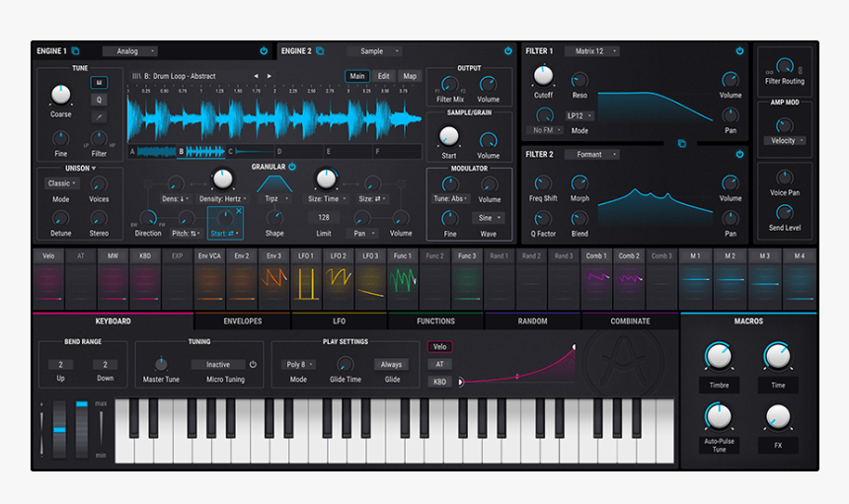Viewport: 849px width, 504px height.
Task: Click the modulation wheel strip
Action: [82, 429]
